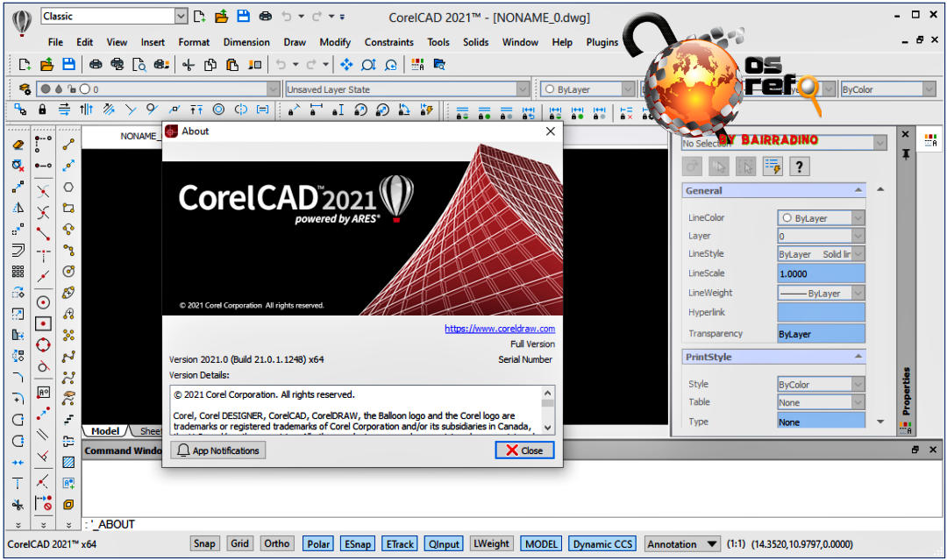Select the Erase tool icon
The image size is (947, 560).
point(18,145)
